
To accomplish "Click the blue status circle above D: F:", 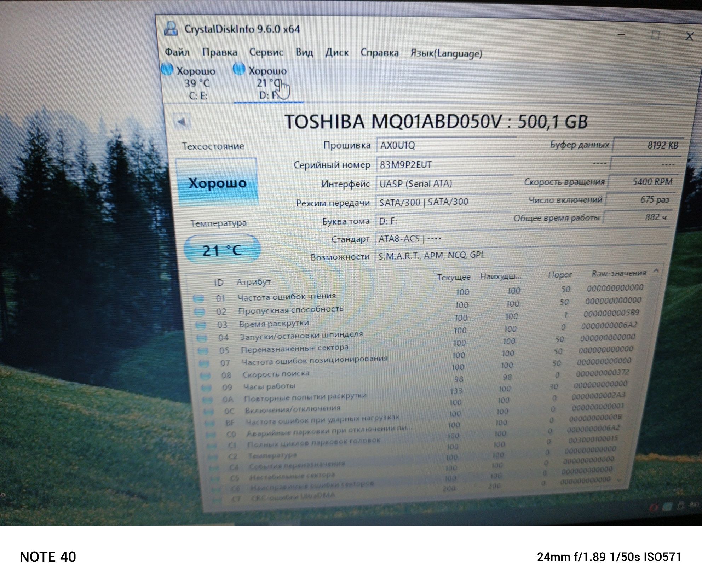I will [x=239, y=69].
